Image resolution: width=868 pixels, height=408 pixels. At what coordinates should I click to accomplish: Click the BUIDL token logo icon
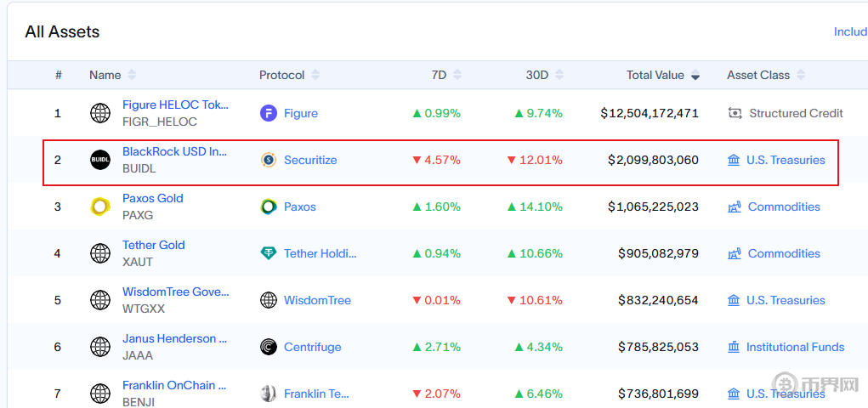100,160
